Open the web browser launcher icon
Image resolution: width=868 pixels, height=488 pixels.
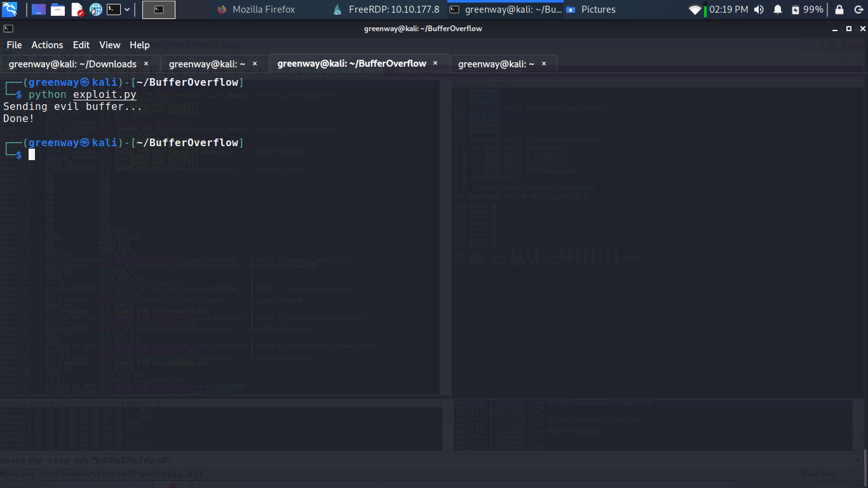click(96, 10)
